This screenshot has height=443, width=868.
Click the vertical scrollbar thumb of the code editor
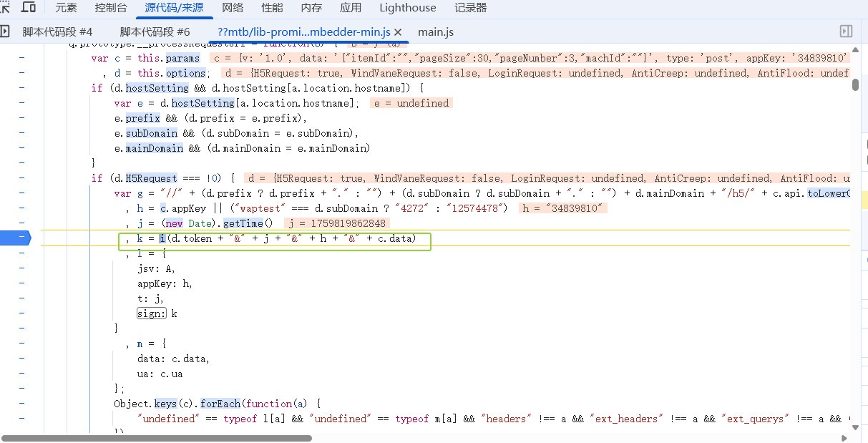click(x=855, y=84)
